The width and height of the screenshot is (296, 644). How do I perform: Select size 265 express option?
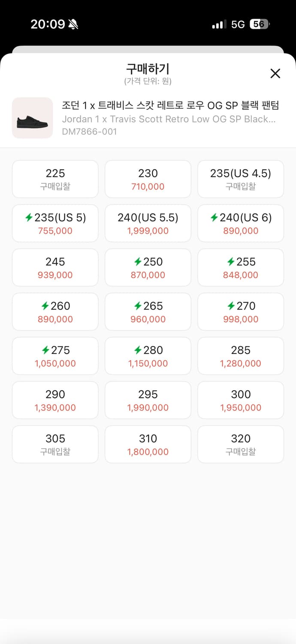coord(148,312)
